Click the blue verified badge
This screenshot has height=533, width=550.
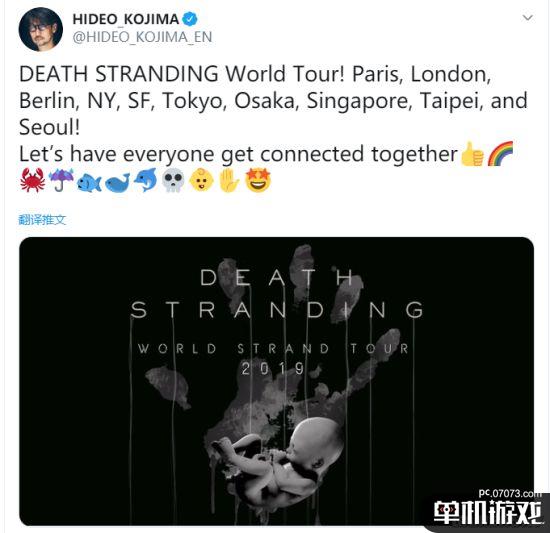(x=190, y=19)
